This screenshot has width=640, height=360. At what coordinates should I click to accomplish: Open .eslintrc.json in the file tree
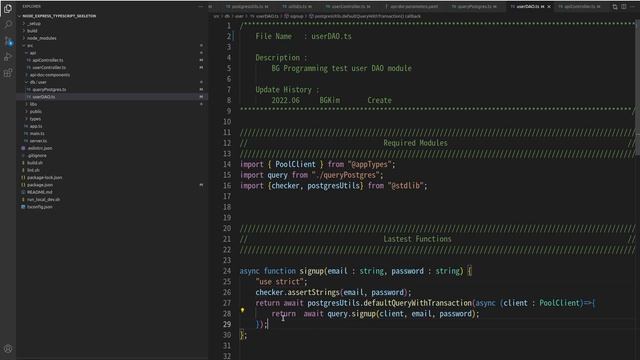point(40,148)
